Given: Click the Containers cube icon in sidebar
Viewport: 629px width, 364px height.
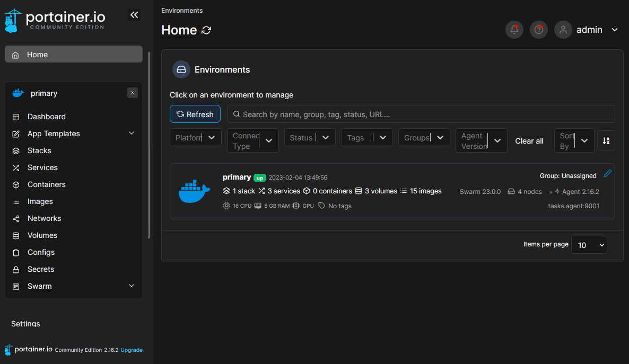Looking at the screenshot, I should coord(16,185).
